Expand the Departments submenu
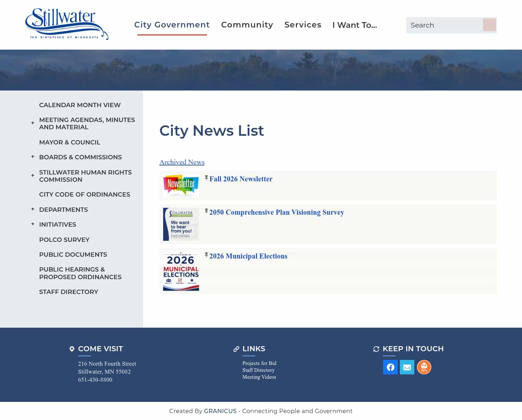Viewport: 522px width, 420px height. [x=33, y=209]
